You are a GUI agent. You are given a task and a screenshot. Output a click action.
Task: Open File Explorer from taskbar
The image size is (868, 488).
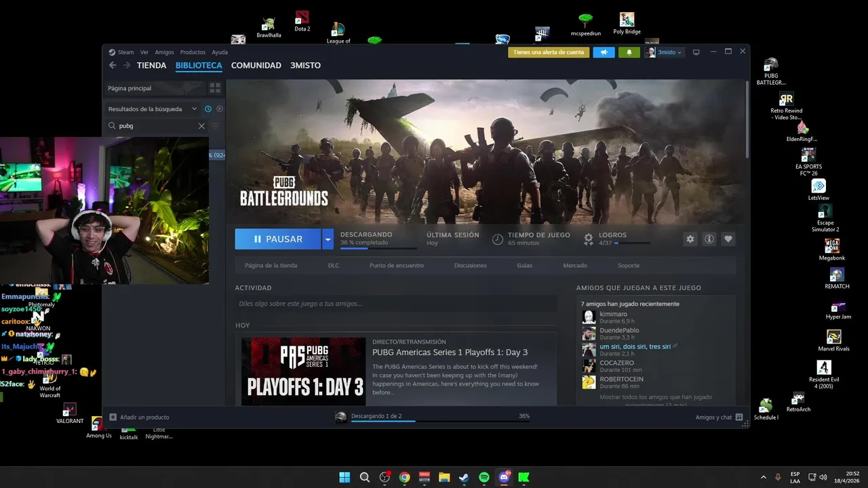(444, 477)
